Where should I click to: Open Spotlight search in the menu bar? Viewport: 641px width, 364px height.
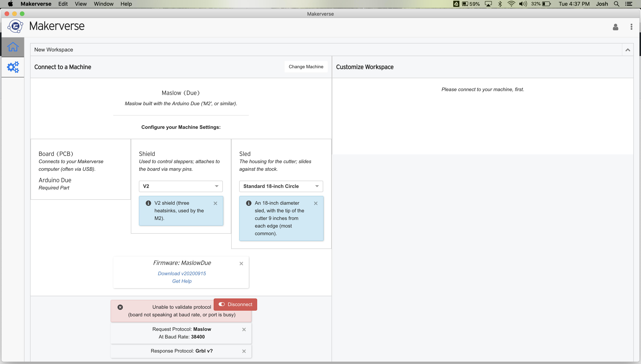pos(616,4)
